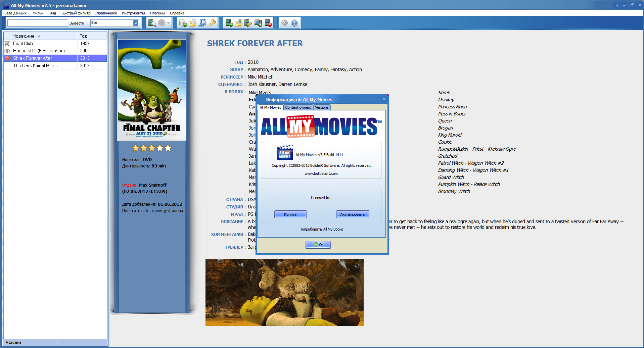Open the 'Справка' menu
The width and height of the screenshot is (644, 348).
[x=177, y=13]
